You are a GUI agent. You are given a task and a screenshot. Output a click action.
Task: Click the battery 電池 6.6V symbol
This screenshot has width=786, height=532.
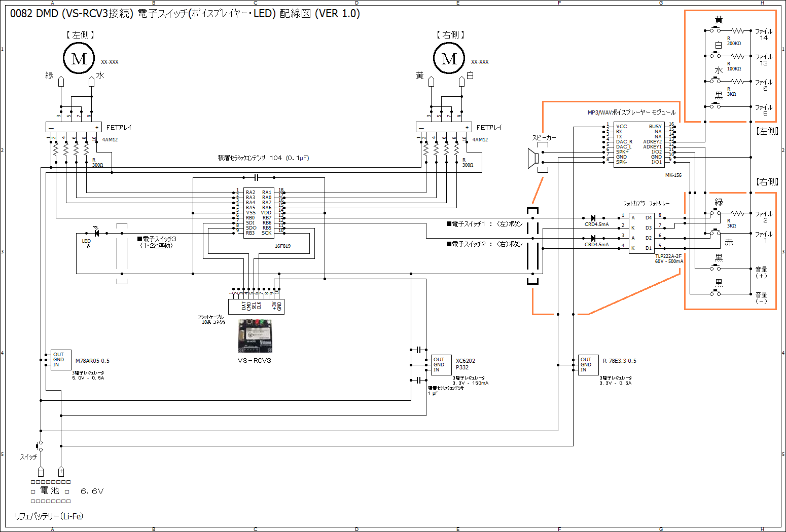pyautogui.click(x=51, y=491)
